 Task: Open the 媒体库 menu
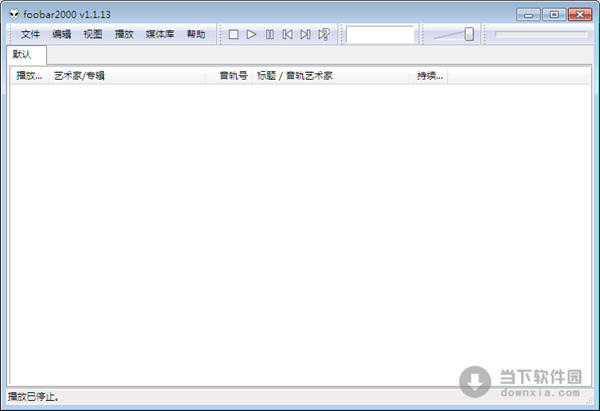160,34
